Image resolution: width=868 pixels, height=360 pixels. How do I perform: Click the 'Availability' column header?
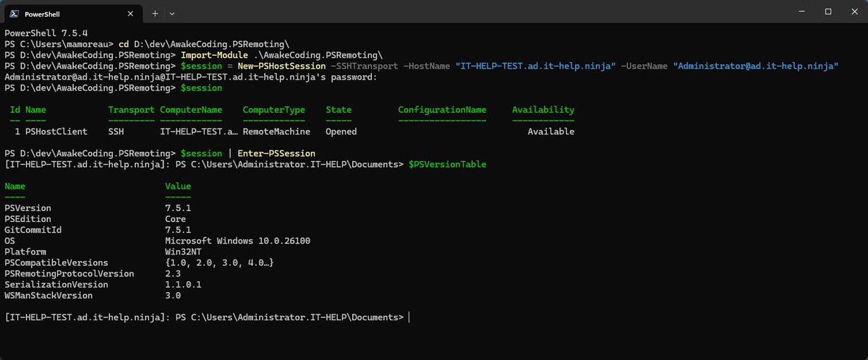pos(543,110)
